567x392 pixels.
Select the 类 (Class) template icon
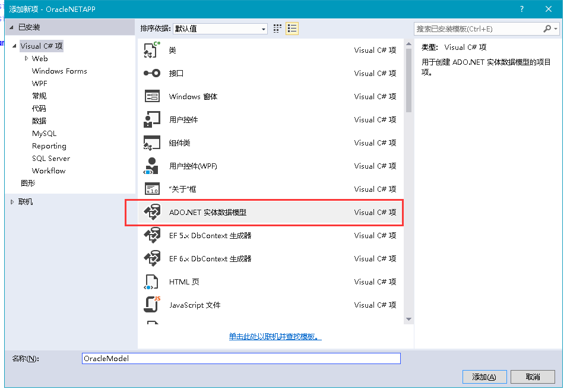152,50
